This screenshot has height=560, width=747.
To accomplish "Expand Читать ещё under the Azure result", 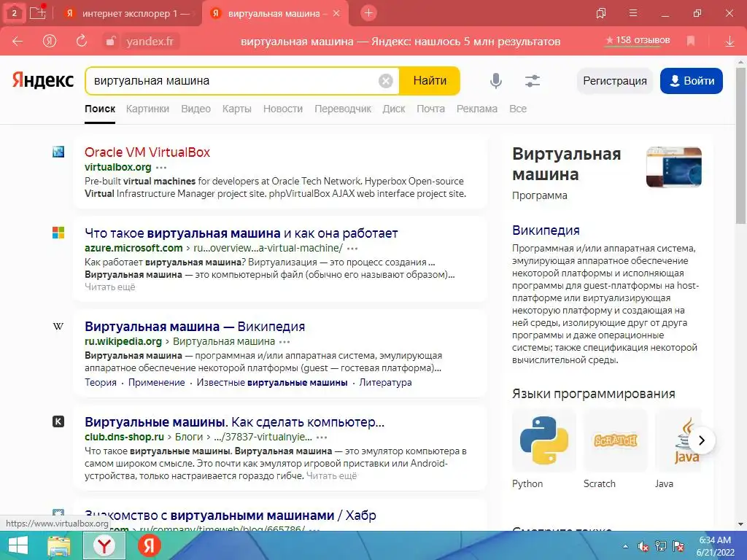I will [110, 287].
